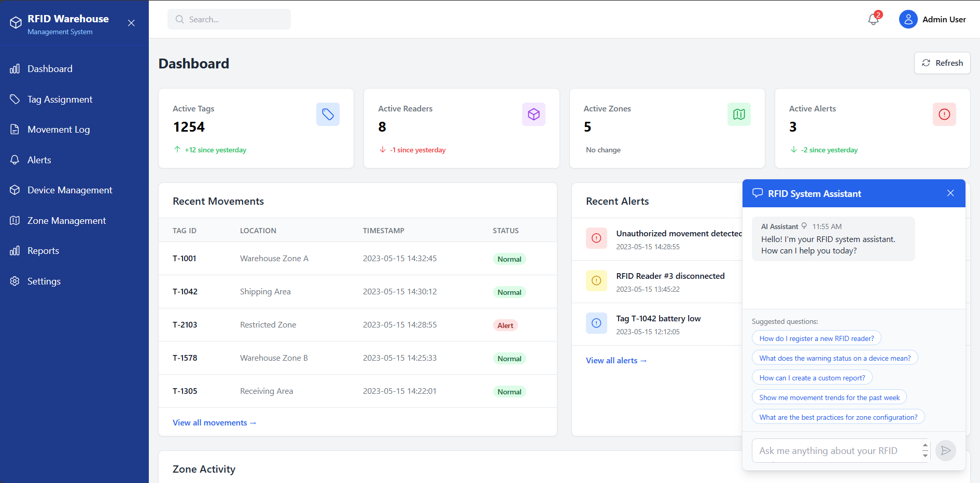Click the Active Readers cube icon
This screenshot has height=483, width=980.
[533, 114]
